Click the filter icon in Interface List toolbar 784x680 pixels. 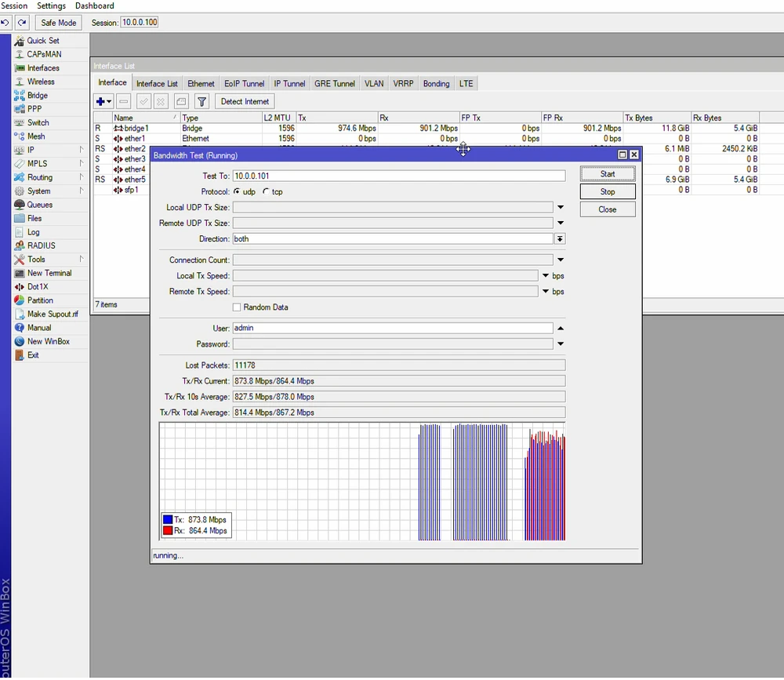[200, 101]
